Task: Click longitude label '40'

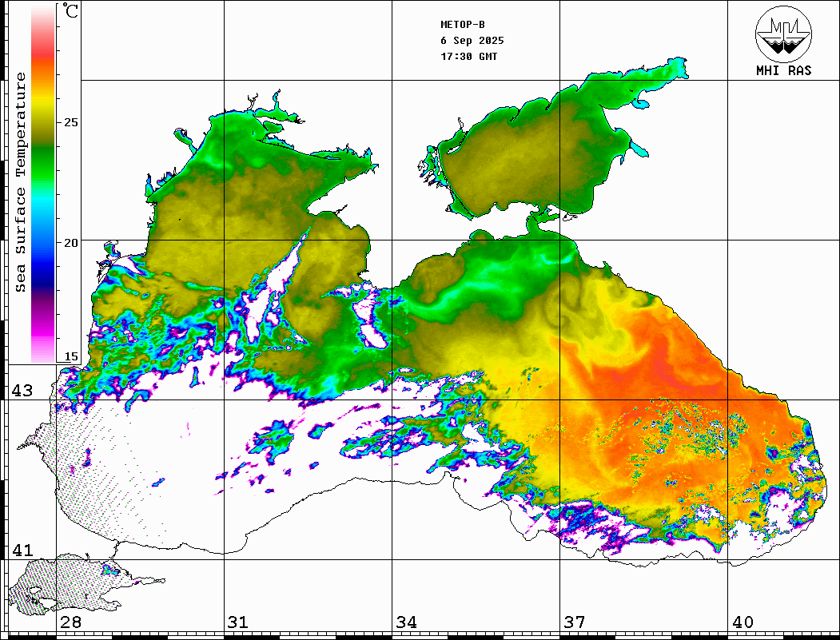Action: [x=742, y=622]
